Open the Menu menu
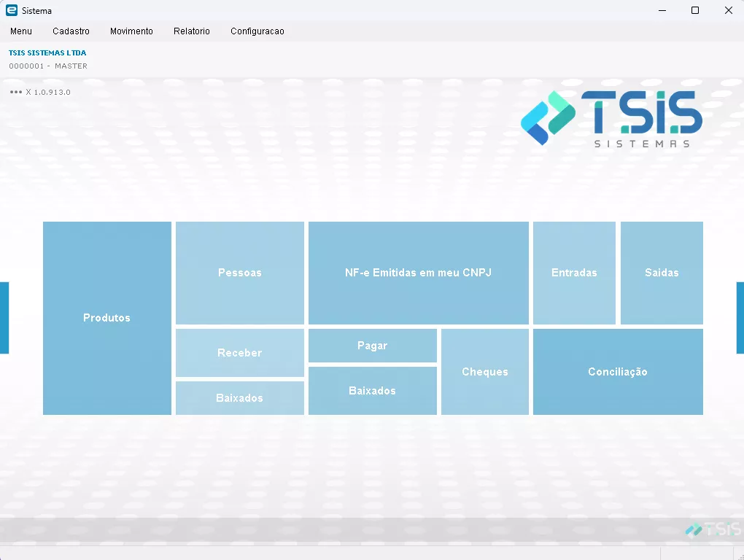The image size is (744, 560). point(21,31)
